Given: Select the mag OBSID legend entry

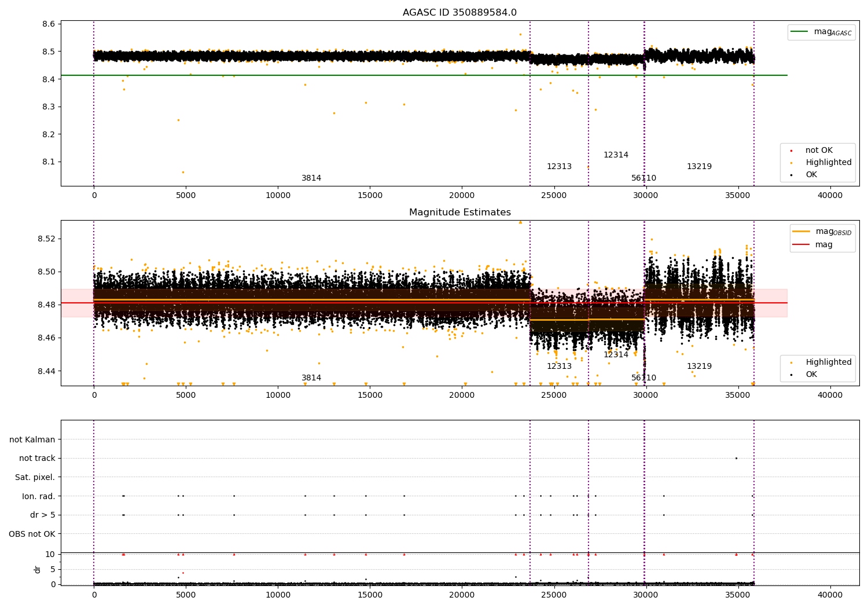Looking at the screenshot, I should [x=834, y=232].
